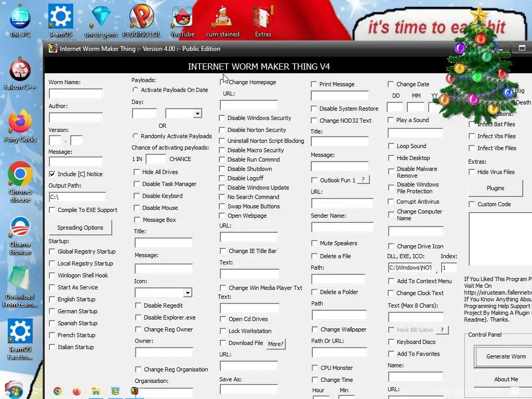Viewport: 532px width, 399px height.
Task: Check the CPU Monster checkbox
Action: pyautogui.click(x=315, y=368)
